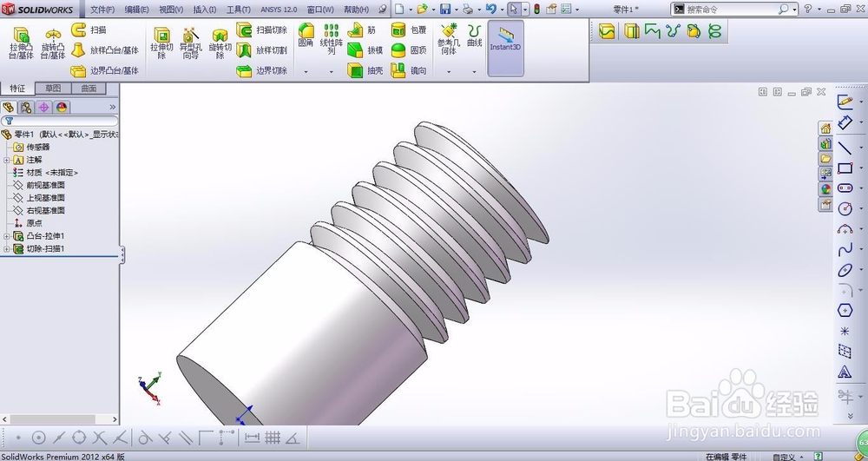Click the Save icon in title toolbar
The width and height of the screenshot is (868, 461).
point(445,9)
